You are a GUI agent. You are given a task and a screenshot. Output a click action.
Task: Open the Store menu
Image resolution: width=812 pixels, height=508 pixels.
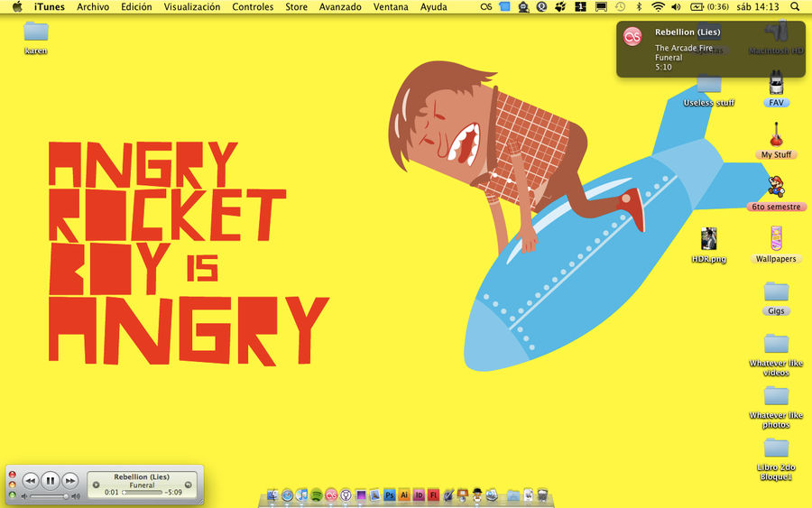[296, 6]
